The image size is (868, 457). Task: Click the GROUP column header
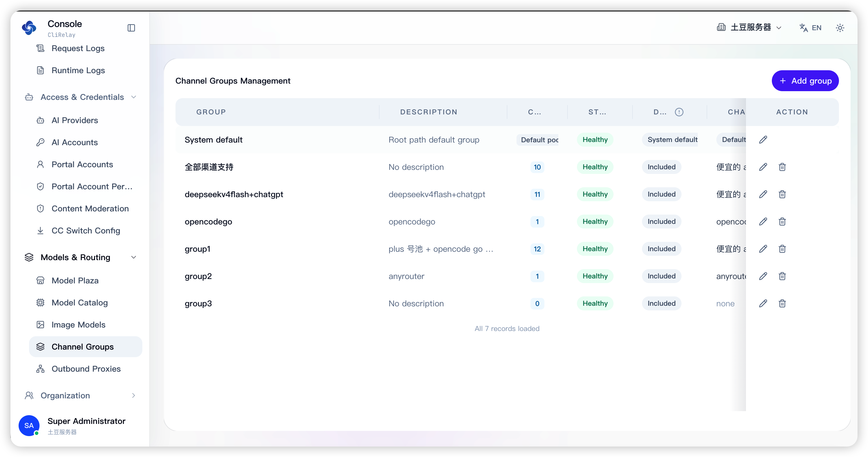pos(211,112)
